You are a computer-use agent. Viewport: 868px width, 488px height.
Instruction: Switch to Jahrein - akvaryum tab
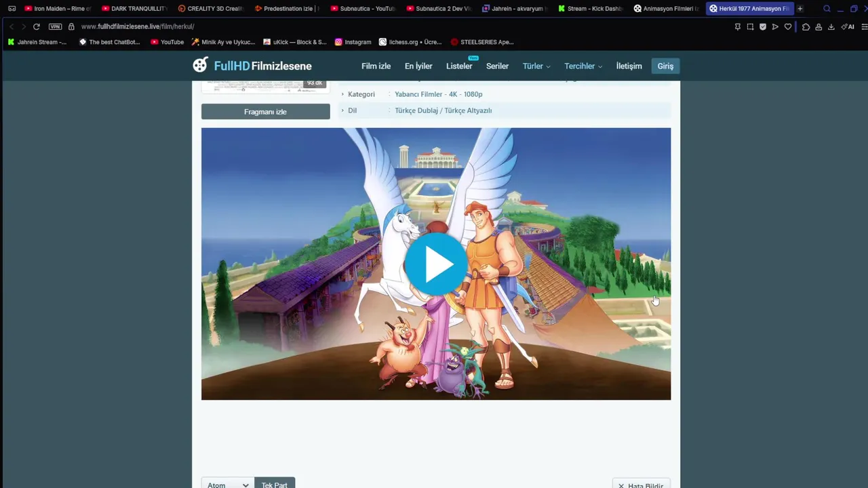(x=515, y=9)
